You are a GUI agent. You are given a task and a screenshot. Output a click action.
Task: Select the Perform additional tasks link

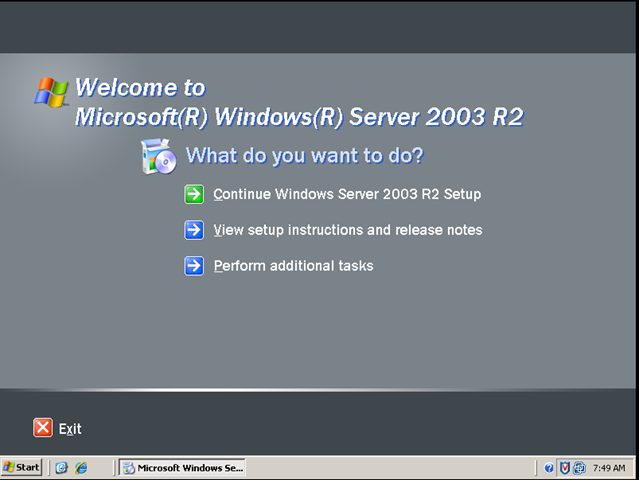click(293, 266)
